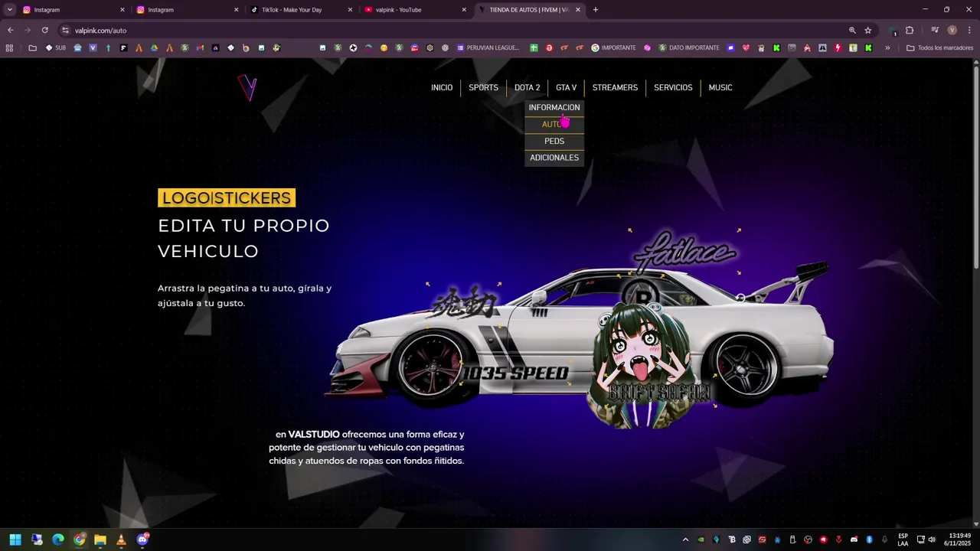This screenshot has width=980, height=551.
Task: Open the Chrome three-dot menu
Action: (969, 31)
